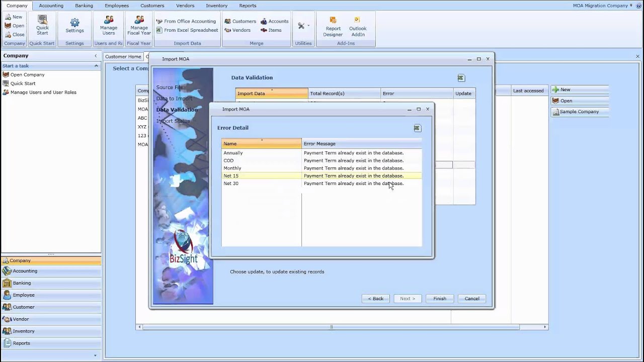
Task: Open the Settings gear in the ribbon
Action: click(74, 25)
